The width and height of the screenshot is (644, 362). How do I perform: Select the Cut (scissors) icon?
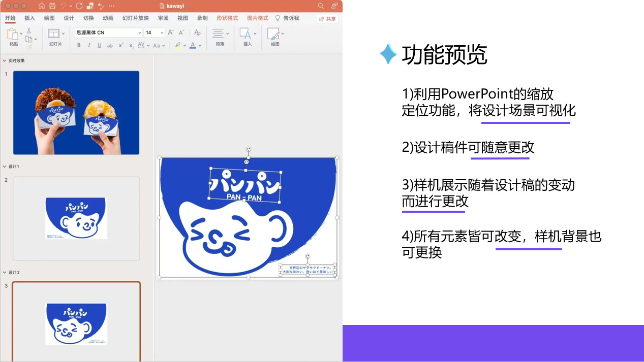(x=28, y=30)
